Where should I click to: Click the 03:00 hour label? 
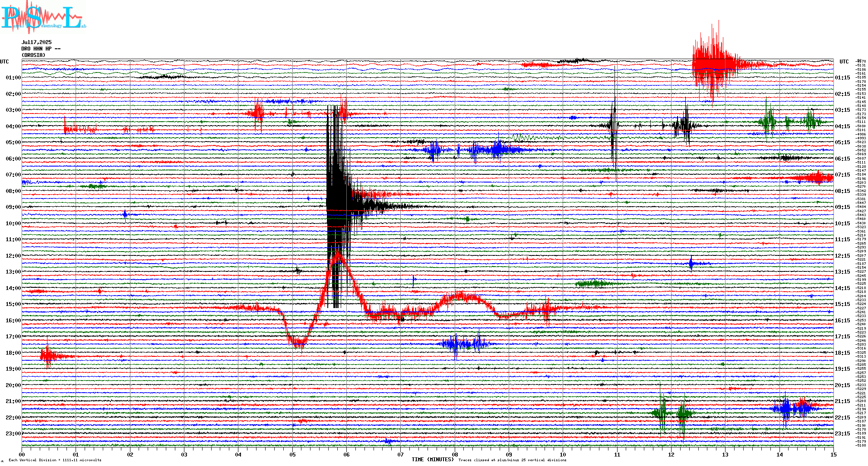(x=13, y=110)
